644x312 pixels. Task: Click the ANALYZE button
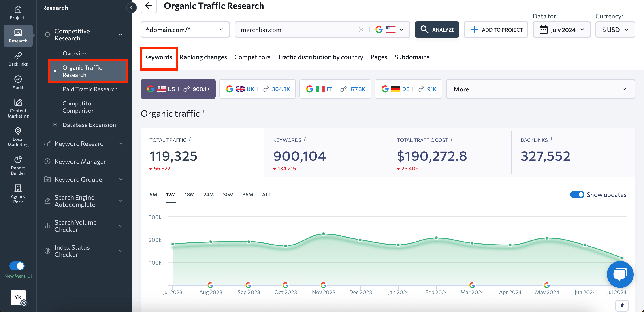tap(437, 30)
